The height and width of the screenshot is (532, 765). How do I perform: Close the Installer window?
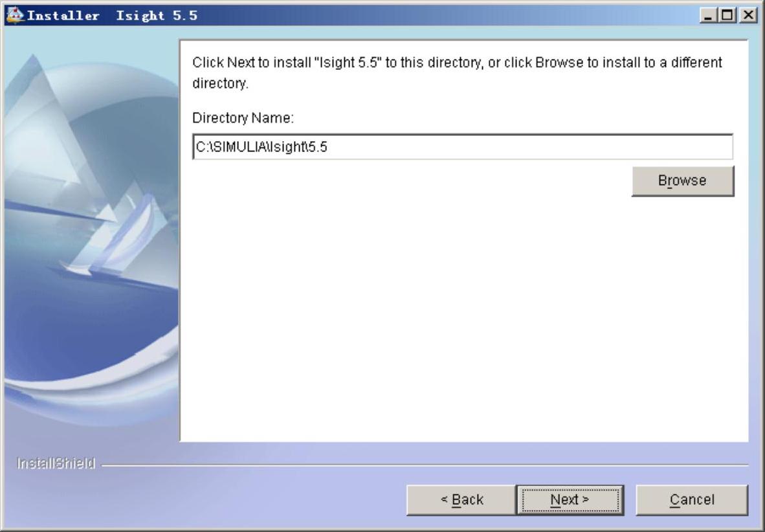(x=748, y=15)
